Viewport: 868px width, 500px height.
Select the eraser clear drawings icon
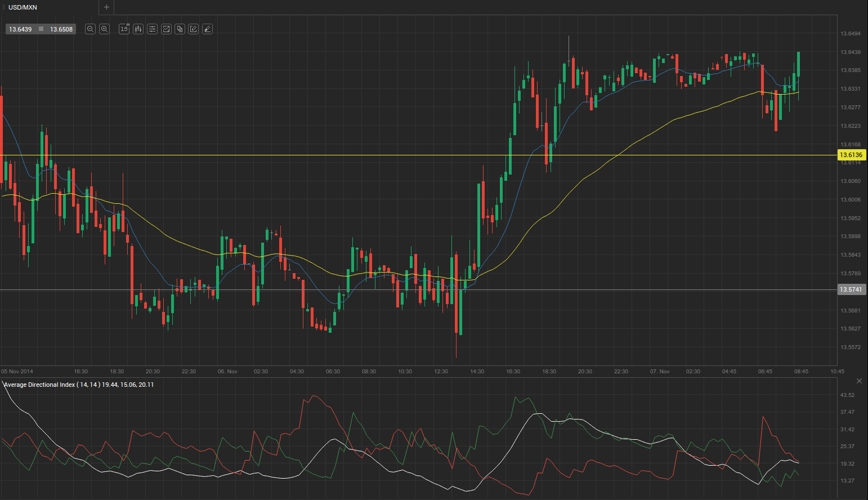coord(207,29)
